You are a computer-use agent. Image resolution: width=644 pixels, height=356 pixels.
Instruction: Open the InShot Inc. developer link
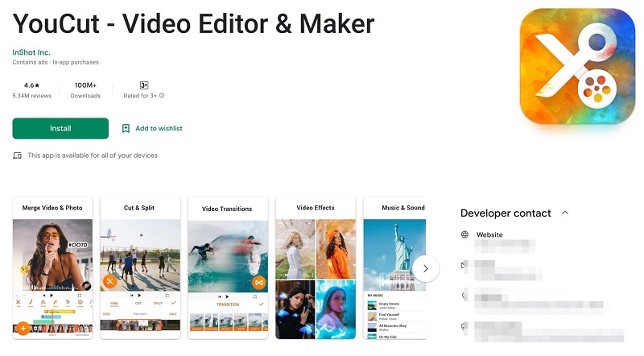click(31, 52)
